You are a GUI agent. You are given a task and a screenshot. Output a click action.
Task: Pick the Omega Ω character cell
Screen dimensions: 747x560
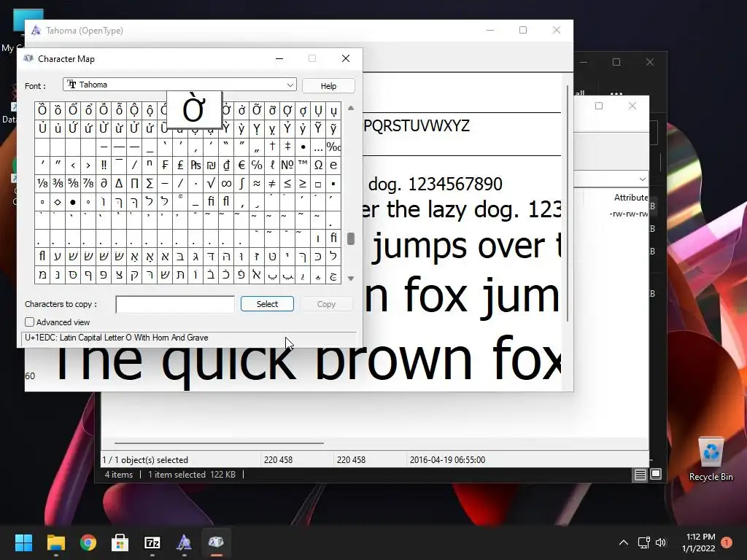pyautogui.click(x=318, y=165)
